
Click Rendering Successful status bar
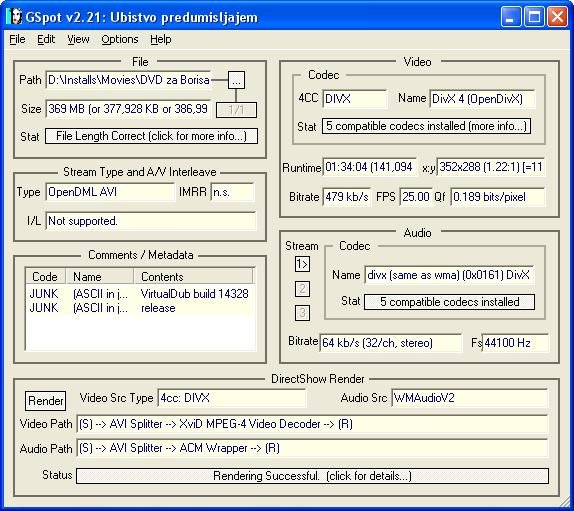pyautogui.click(x=312, y=476)
